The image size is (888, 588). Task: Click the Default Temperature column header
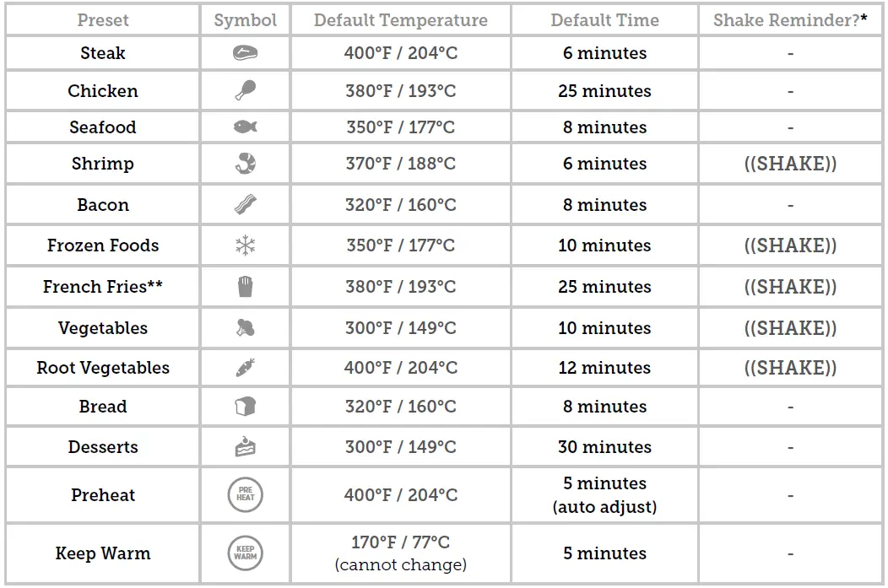pyautogui.click(x=400, y=20)
